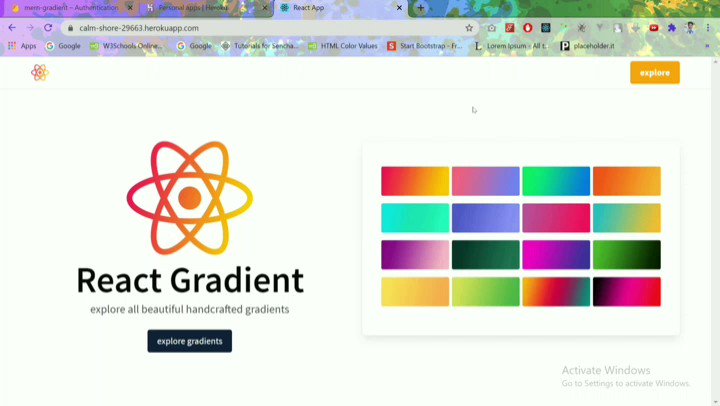The height and width of the screenshot is (406, 720).
Task: Open the dark React DevTools extension icon
Action: [546, 28]
